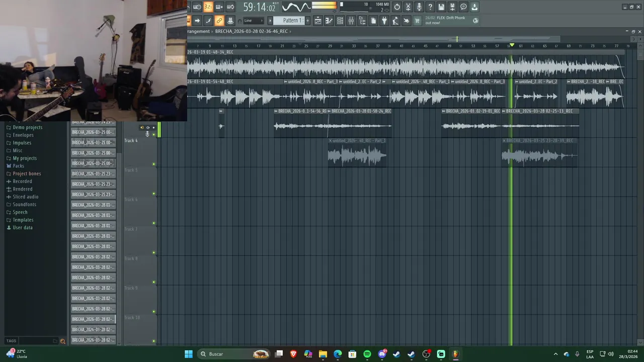Click the arrow after BRECHA_2026-03-28 02-36-46_REC breadcrumb
Screen dimensions: 644x362
(290, 31)
